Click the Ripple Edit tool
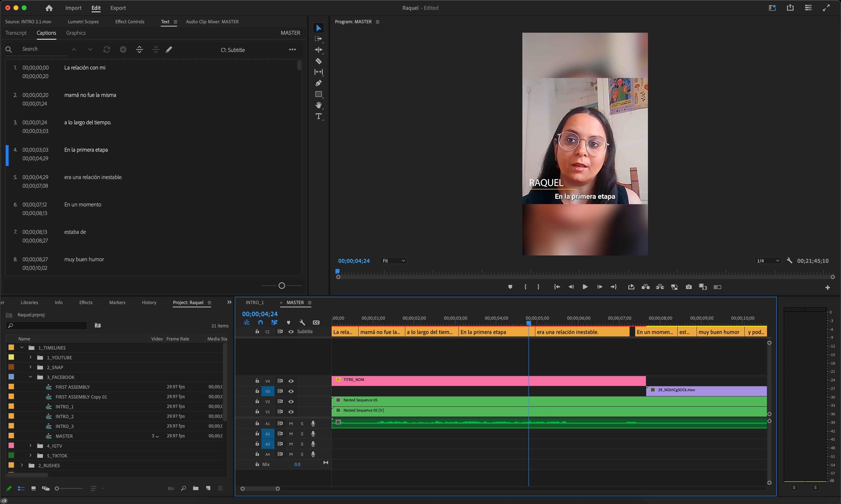 (x=318, y=50)
